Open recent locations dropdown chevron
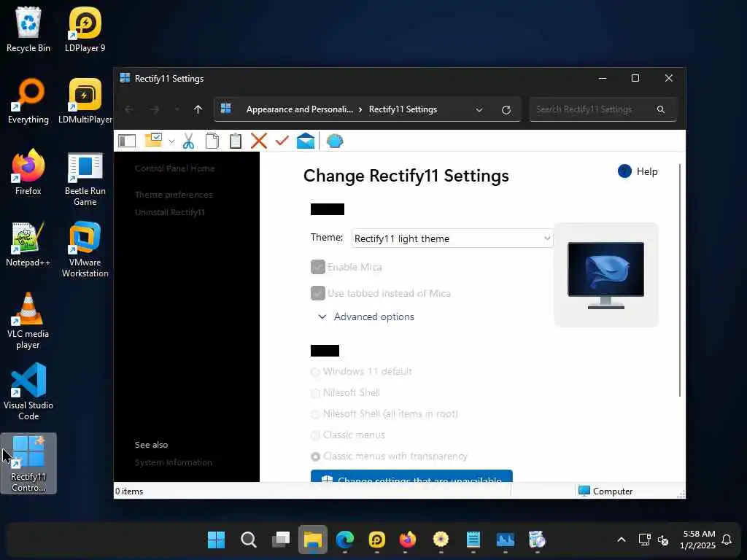The image size is (747, 560). pyautogui.click(x=177, y=109)
